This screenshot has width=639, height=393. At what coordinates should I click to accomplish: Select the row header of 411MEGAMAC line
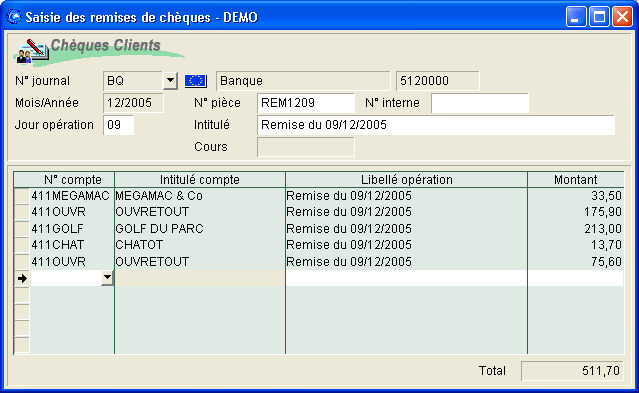[x=22, y=196]
